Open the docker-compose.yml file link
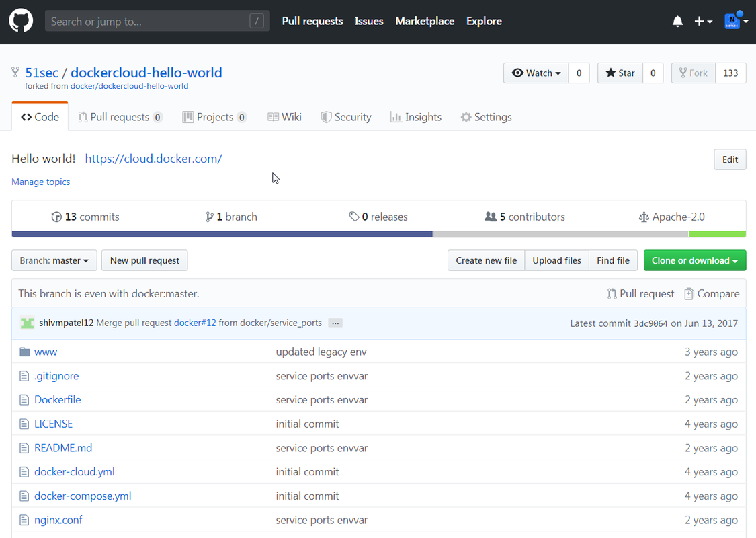The width and height of the screenshot is (756, 538). (83, 496)
